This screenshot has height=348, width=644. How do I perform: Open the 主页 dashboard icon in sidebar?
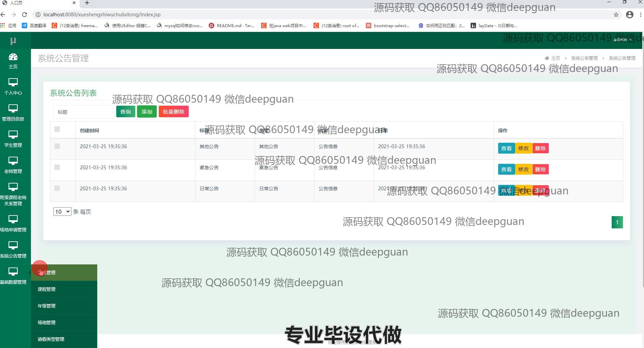[x=13, y=57]
